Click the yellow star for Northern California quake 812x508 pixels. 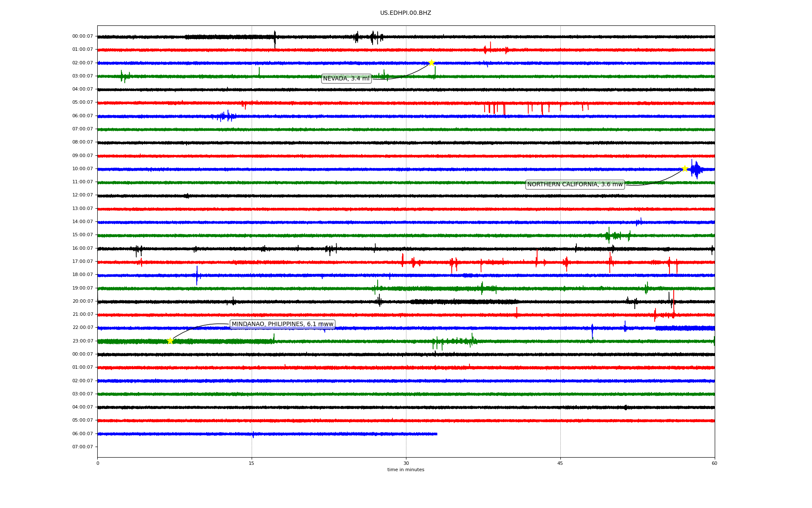pos(685,168)
